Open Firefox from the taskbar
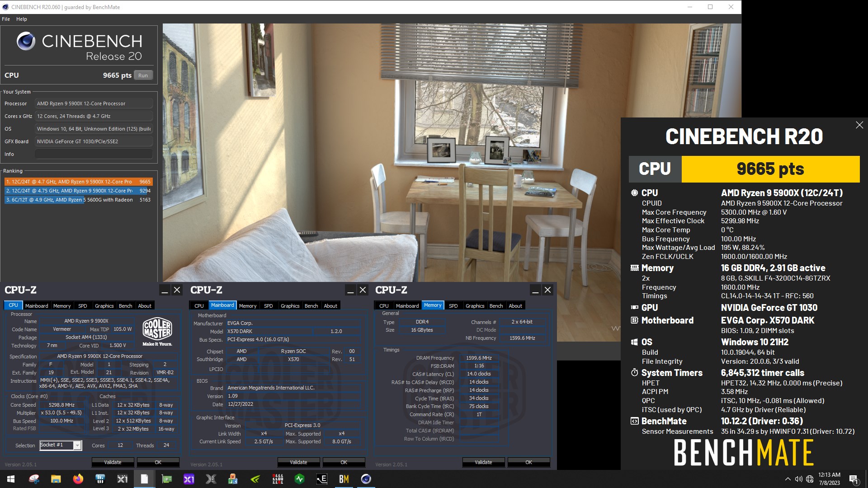868x488 pixels. coord(78,479)
